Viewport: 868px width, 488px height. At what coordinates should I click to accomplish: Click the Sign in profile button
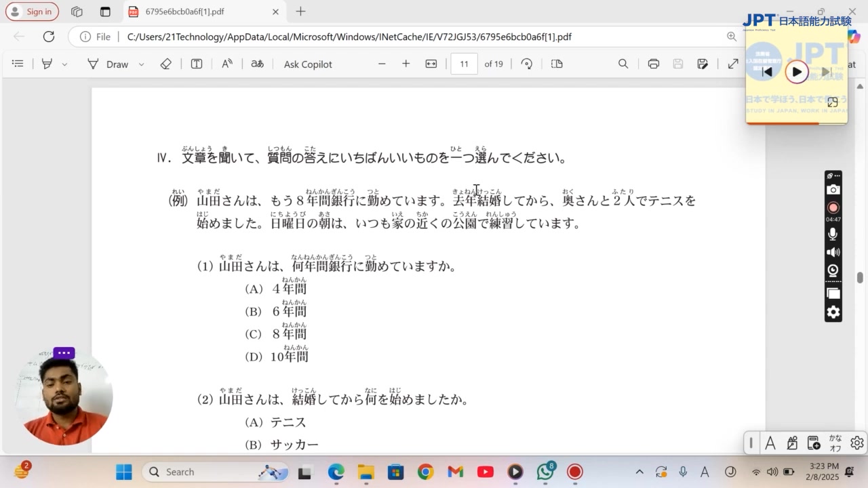pos(32,12)
